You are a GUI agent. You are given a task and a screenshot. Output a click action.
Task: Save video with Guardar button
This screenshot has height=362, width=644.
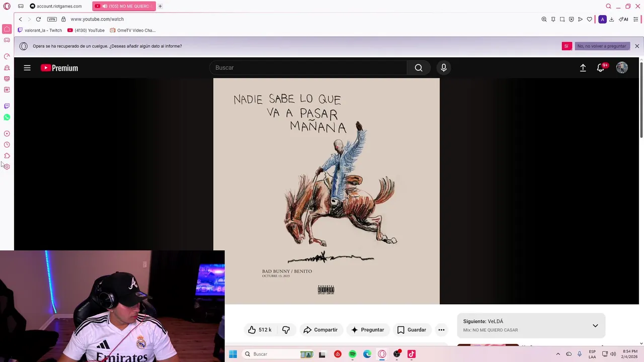[412, 330]
